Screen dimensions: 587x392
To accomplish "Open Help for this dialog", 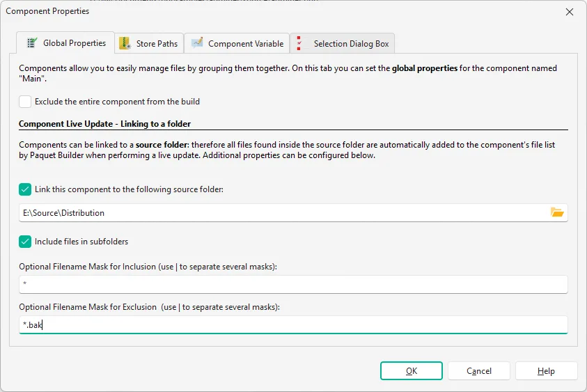I will 546,371.
